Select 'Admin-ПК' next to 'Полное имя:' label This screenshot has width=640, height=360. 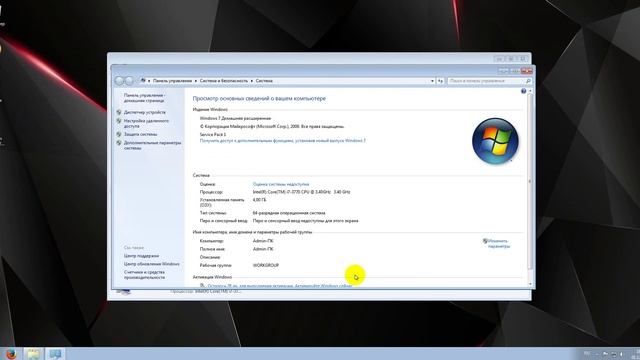[263, 249]
